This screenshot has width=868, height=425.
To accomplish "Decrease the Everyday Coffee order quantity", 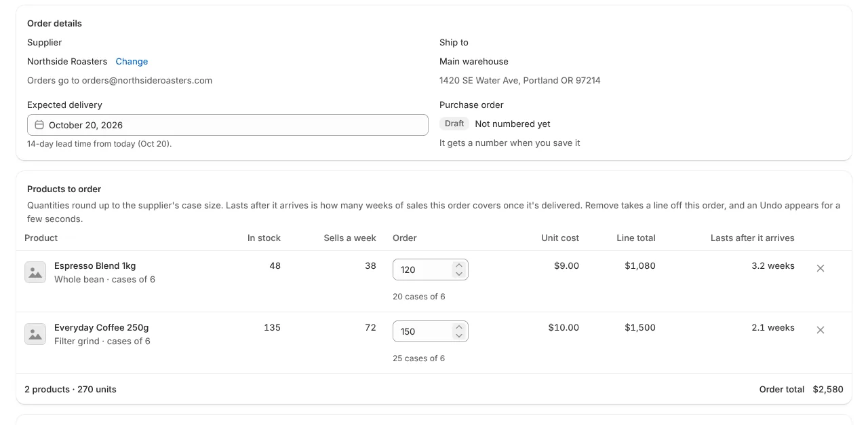I will coord(459,335).
